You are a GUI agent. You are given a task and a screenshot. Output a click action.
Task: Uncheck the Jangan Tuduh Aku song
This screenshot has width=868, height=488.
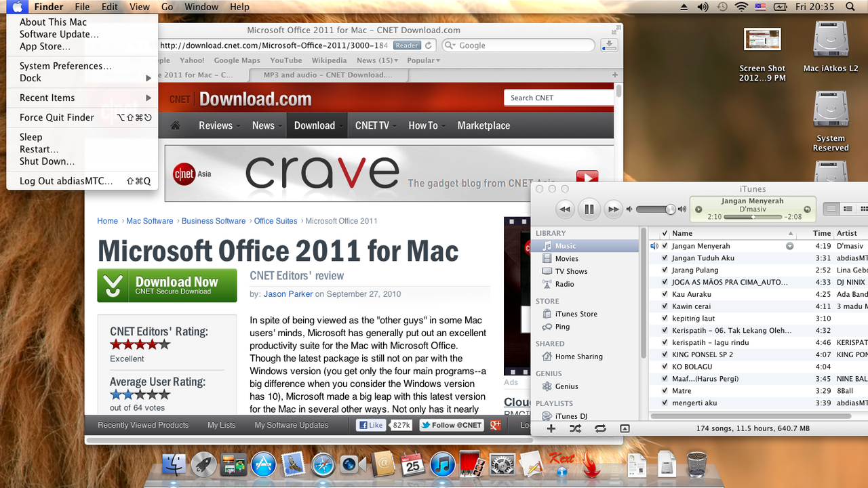coord(665,258)
